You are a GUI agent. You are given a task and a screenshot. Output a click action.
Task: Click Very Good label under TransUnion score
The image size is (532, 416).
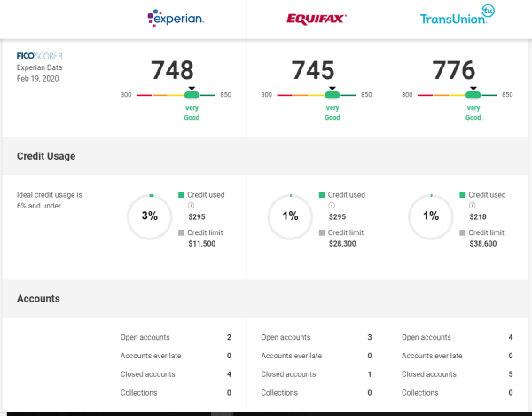click(473, 113)
